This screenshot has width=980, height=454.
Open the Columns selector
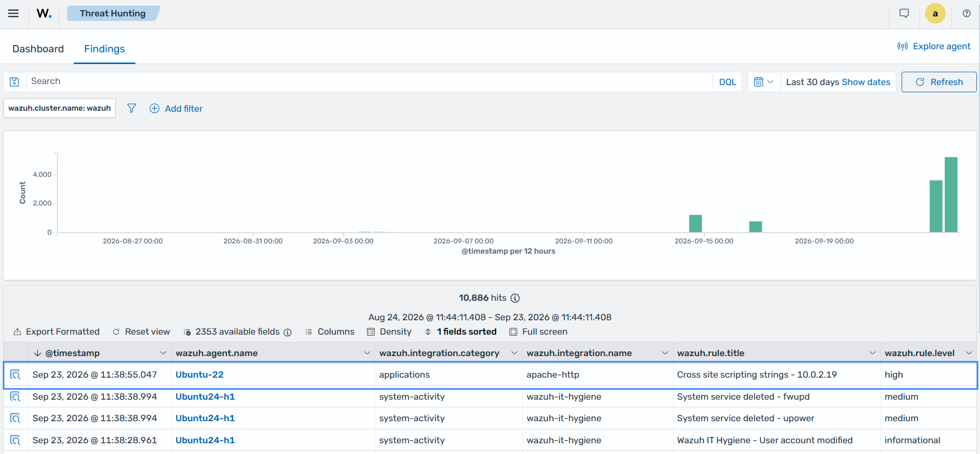330,332
